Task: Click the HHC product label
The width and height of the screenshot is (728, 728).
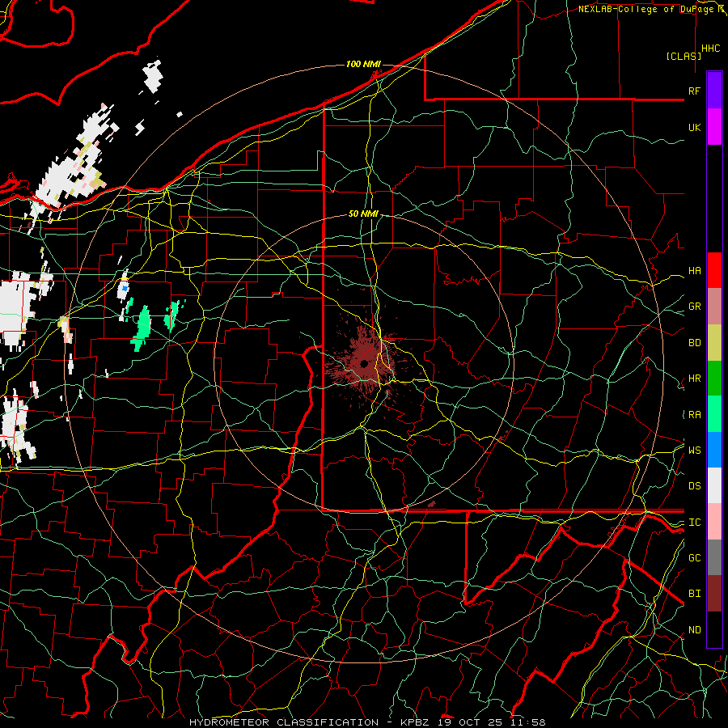Action: pos(711,49)
